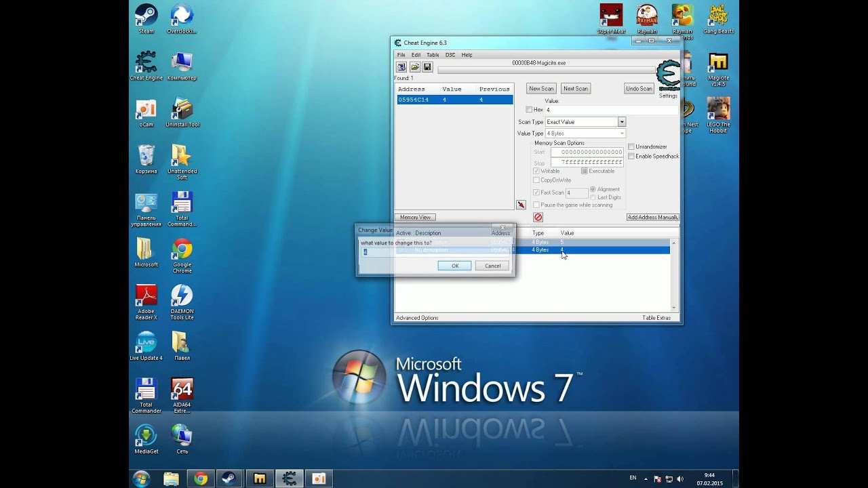Select the Cheat Engine desktop shortcut
The width and height of the screenshot is (868, 488).
146,66
